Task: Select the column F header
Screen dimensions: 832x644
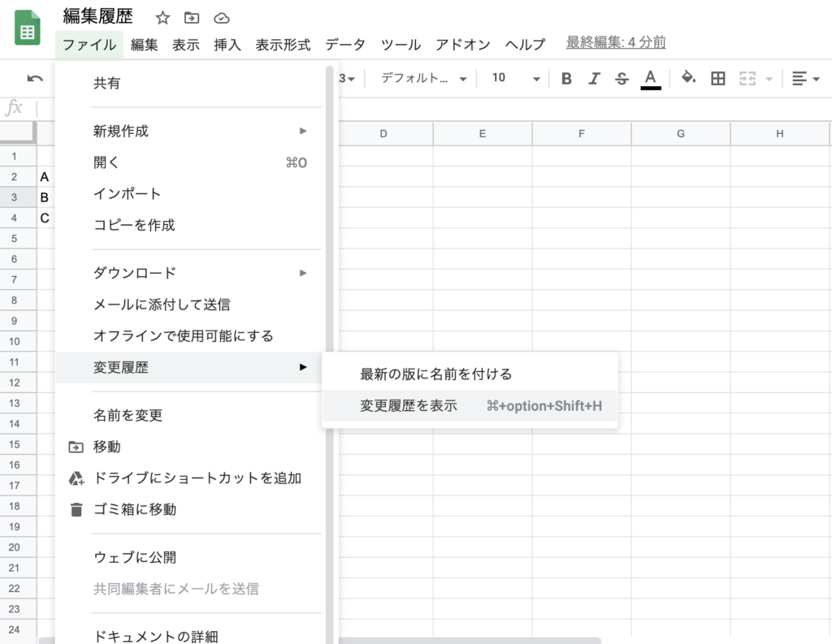Action: [581, 134]
